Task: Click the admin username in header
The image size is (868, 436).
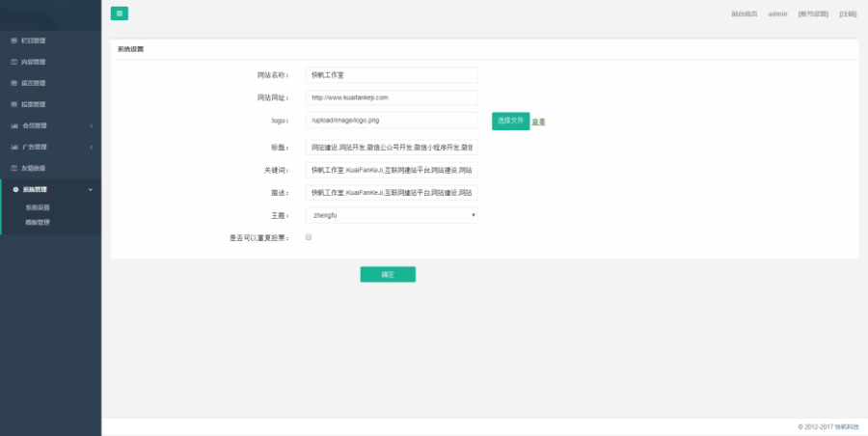Action: pyautogui.click(x=777, y=14)
